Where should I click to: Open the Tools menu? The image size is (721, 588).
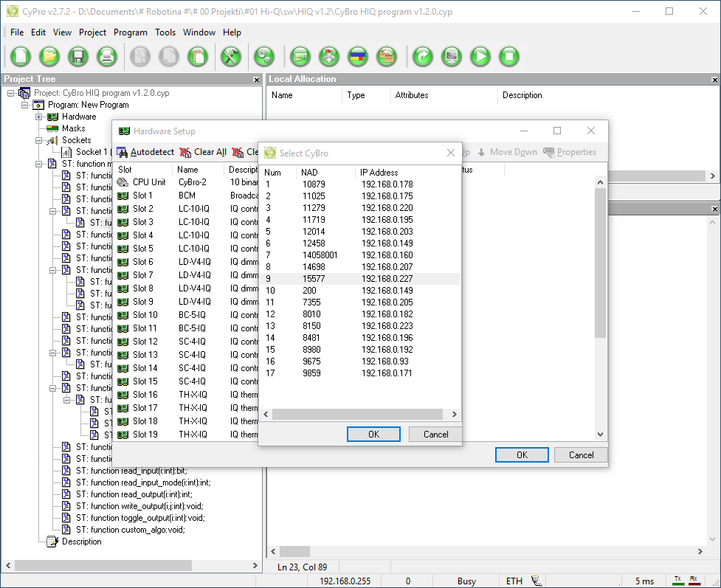pyautogui.click(x=165, y=32)
